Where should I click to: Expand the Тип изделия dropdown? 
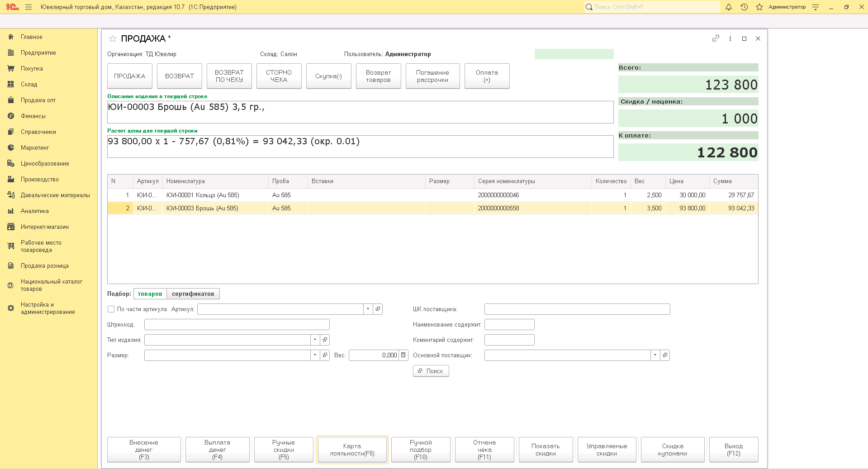pos(315,340)
